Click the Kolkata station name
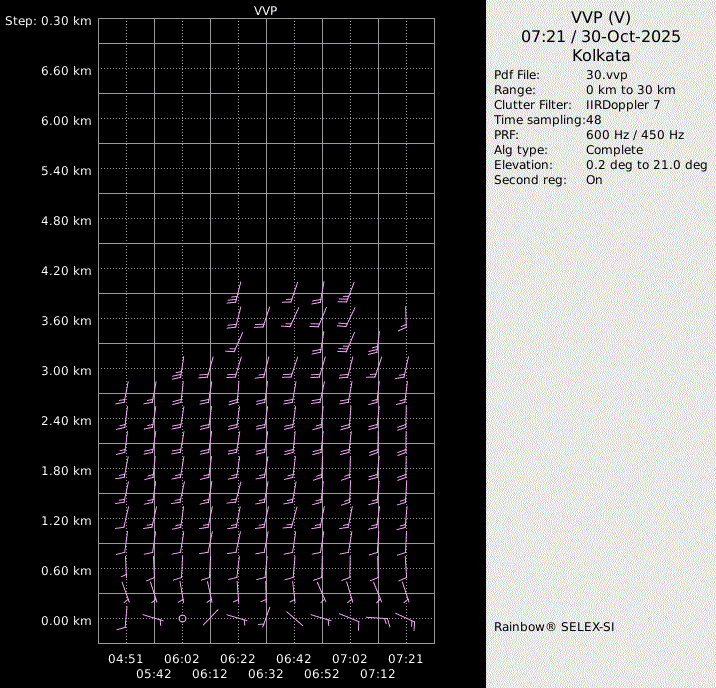The height and width of the screenshot is (688, 716). click(x=601, y=56)
